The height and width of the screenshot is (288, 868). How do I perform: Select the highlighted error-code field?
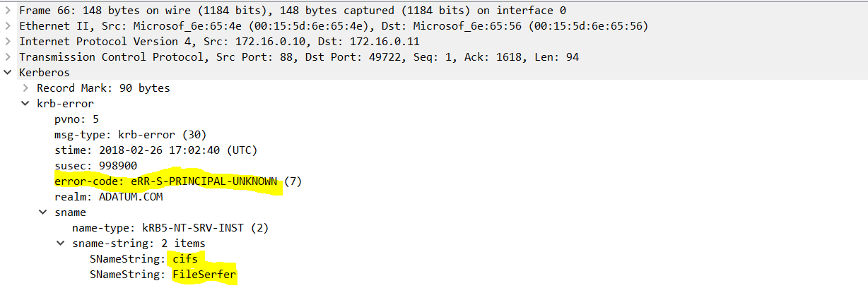[x=178, y=181]
